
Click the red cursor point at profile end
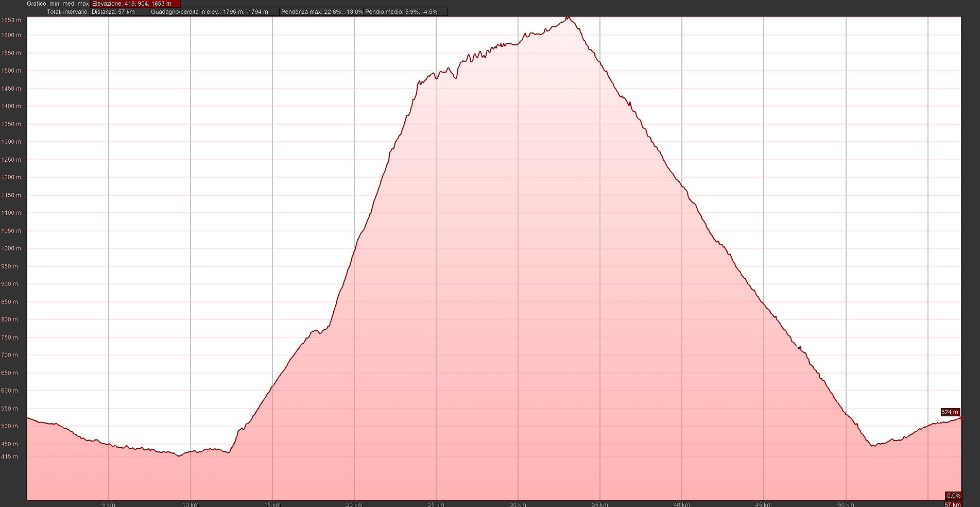pos(961,418)
